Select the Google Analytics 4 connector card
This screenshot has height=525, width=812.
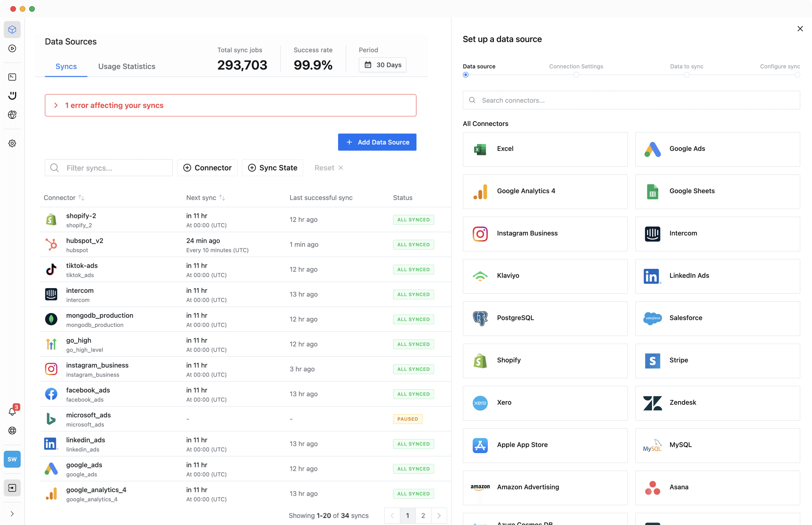tap(545, 192)
